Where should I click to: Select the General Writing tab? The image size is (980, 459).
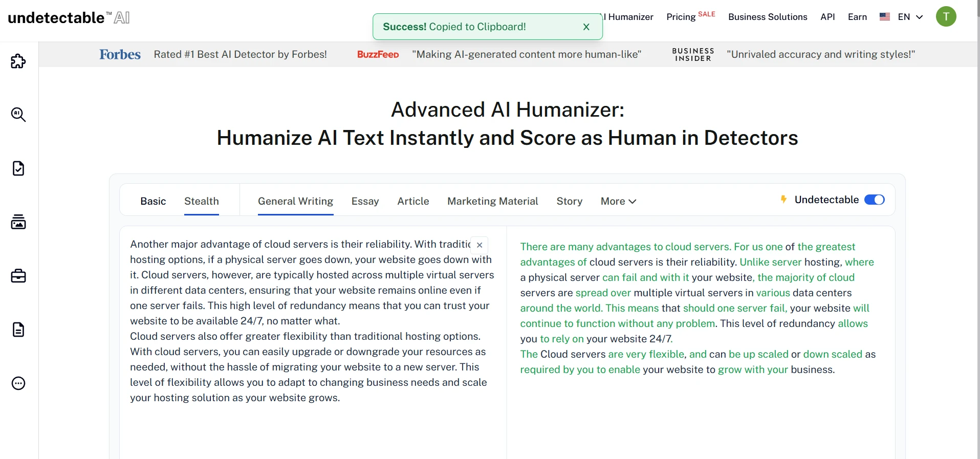tap(296, 201)
